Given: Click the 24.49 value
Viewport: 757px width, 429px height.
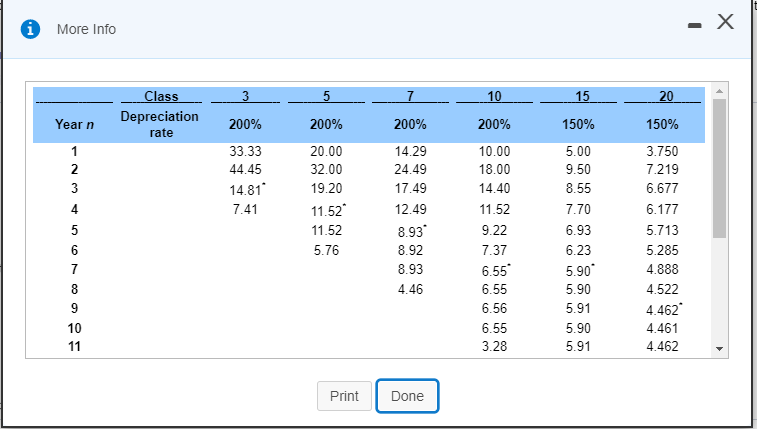Looking at the screenshot, I should [x=411, y=169].
